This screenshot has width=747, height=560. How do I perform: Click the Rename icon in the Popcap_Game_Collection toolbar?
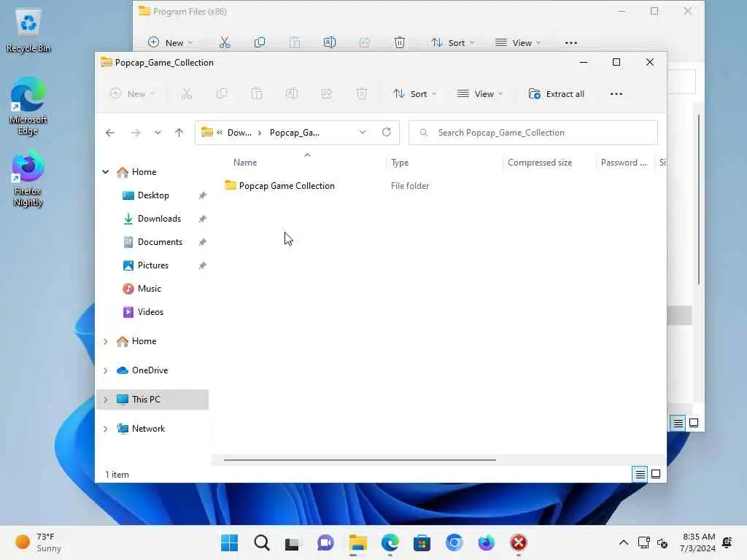[292, 94]
